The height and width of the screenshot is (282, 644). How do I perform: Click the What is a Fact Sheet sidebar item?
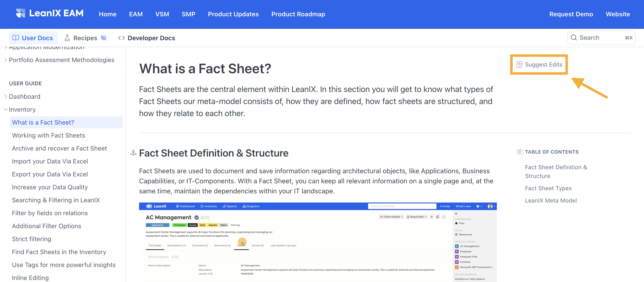(x=43, y=122)
